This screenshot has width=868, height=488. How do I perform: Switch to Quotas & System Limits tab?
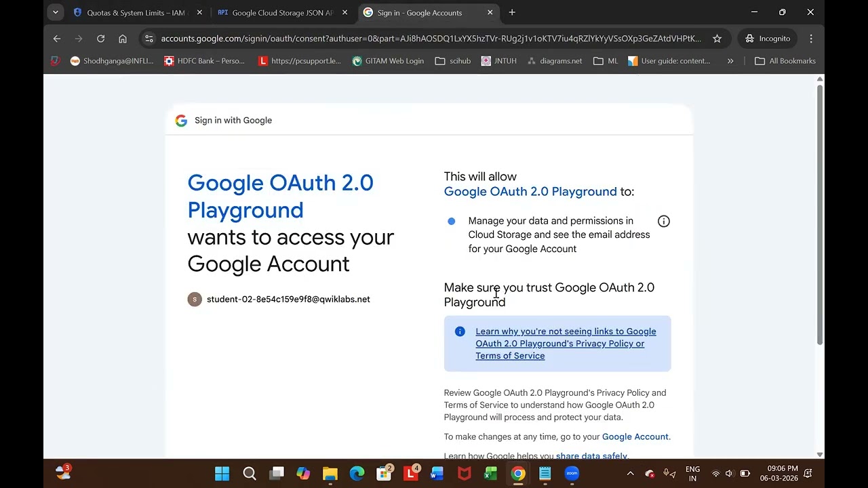point(137,12)
